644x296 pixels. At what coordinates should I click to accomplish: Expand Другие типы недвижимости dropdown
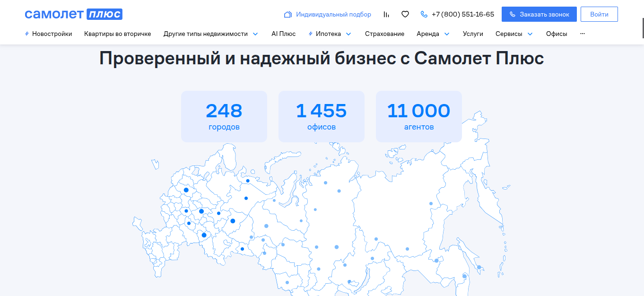pos(211,34)
